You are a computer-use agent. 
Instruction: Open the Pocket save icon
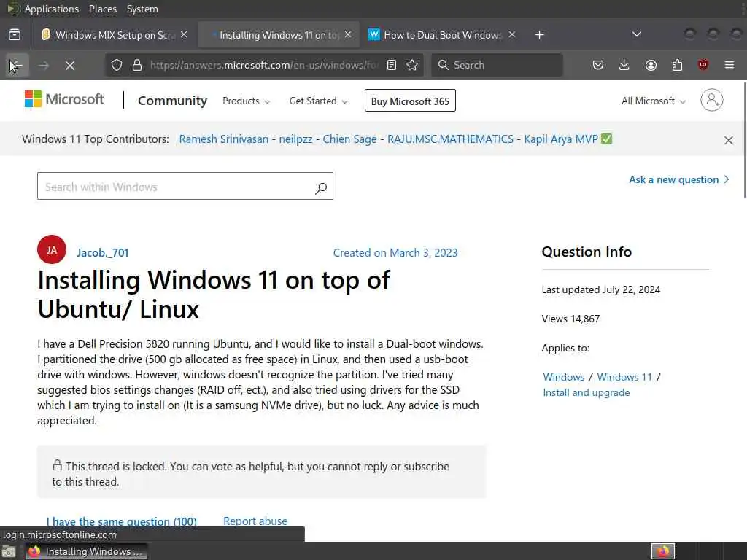pyautogui.click(x=598, y=65)
